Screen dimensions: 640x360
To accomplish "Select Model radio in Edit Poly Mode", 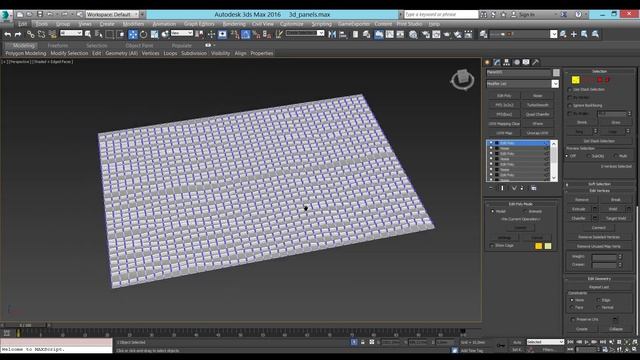I will pos(493,211).
